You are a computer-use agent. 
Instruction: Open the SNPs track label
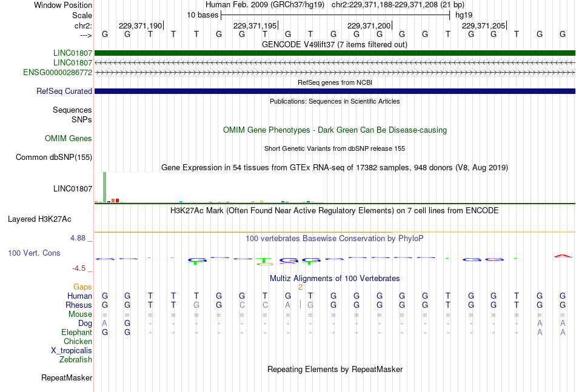tap(82, 119)
